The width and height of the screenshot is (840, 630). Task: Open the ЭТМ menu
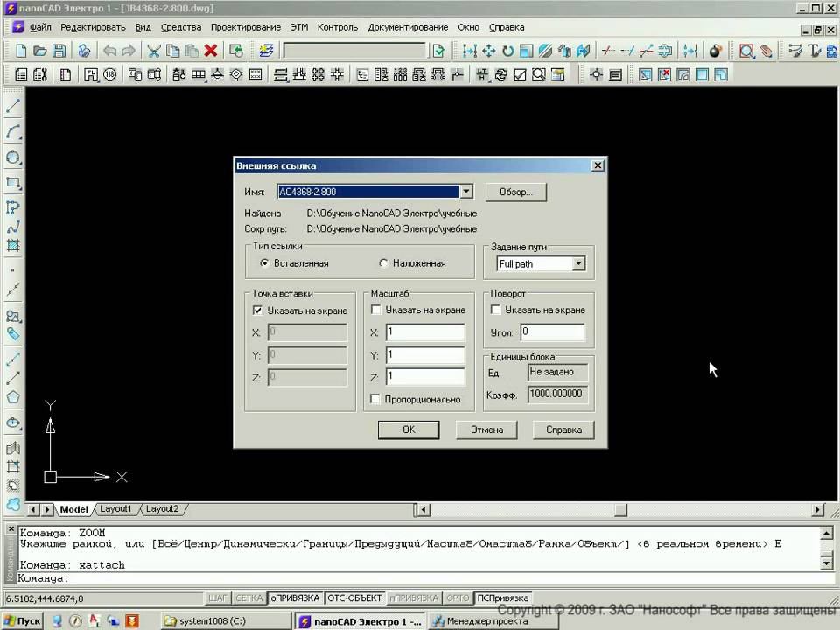pos(299,27)
